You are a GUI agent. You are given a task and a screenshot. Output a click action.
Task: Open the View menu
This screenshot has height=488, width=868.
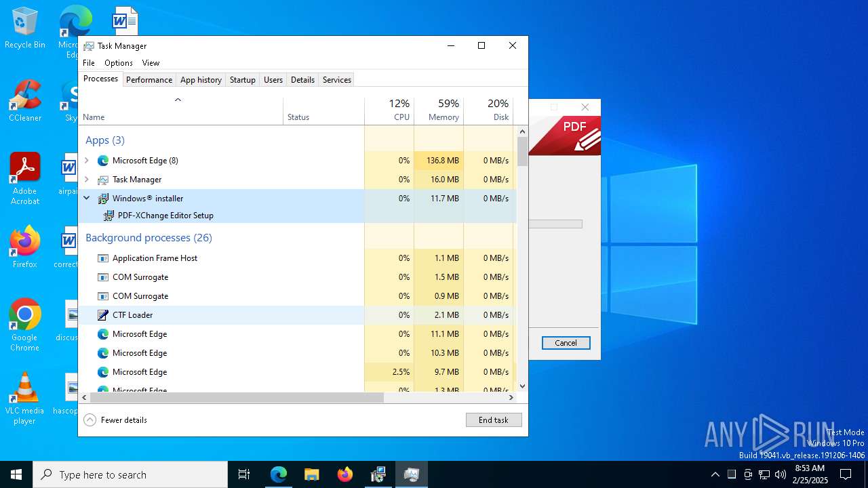tap(151, 63)
